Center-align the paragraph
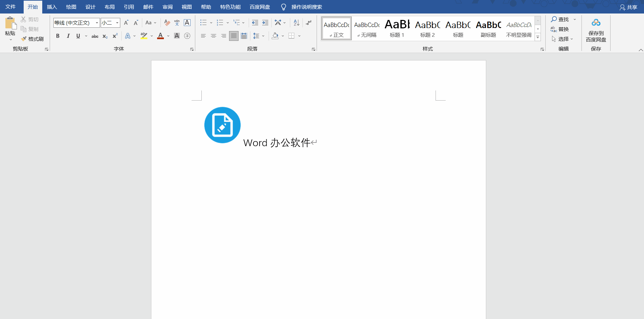 [x=213, y=35]
